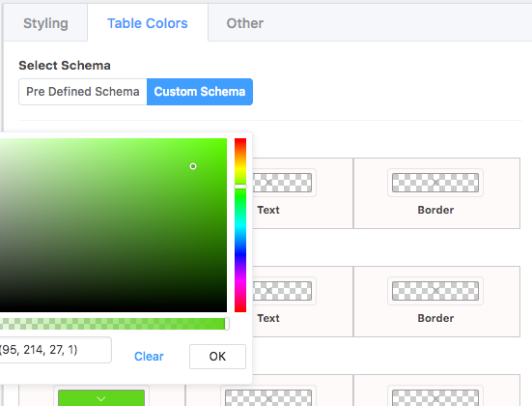This screenshot has height=406, width=532.
Task: Click the RGBA color value input field
Action: [54, 350]
